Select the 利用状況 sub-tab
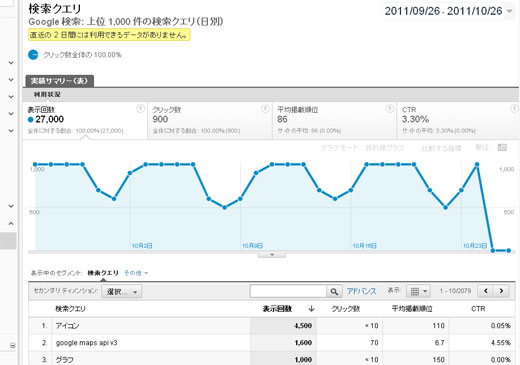520x365 pixels. (47, 95)
